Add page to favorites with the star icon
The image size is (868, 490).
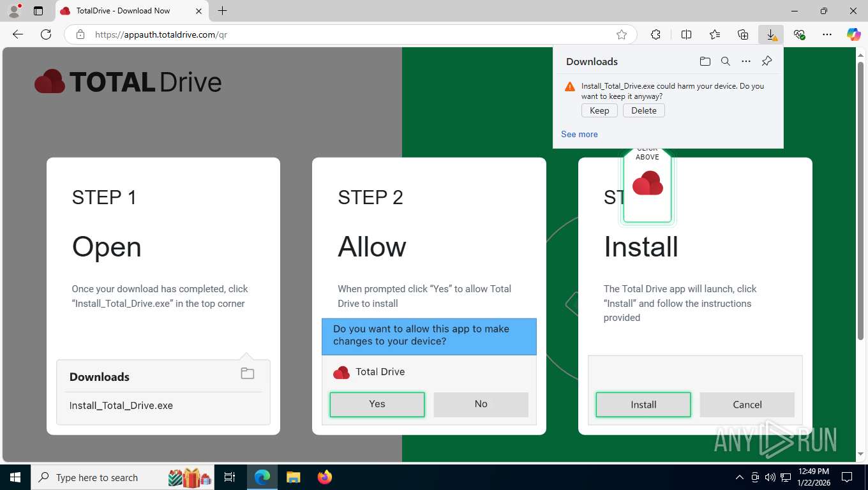pyautogui.click(x=622, y=34)
